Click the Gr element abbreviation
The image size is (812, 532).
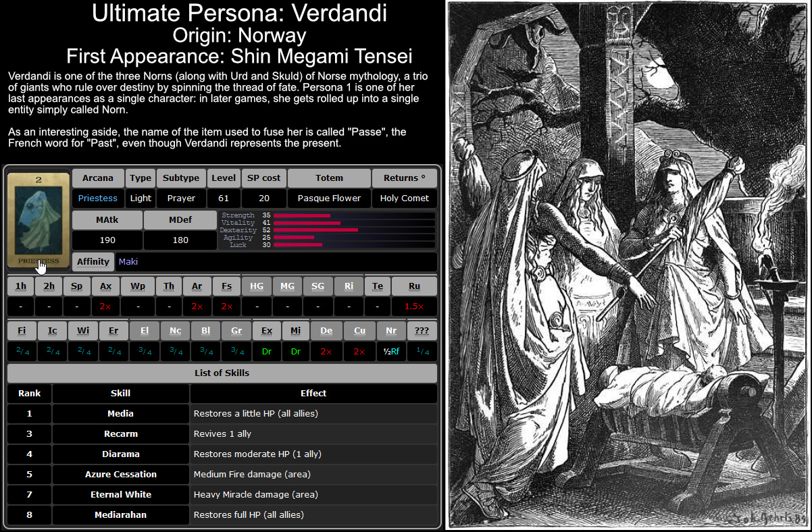tap(236, 331)
